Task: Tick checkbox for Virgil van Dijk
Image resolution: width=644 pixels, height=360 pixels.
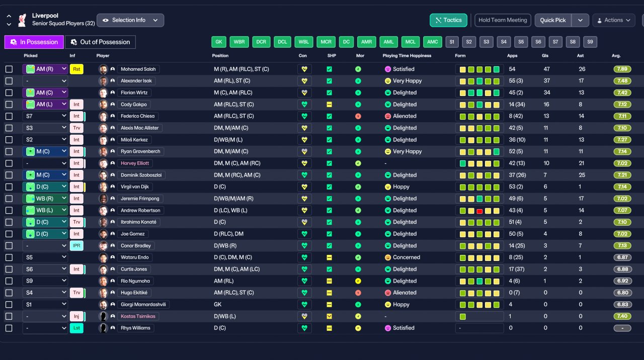Action: (x=9, y=187)
